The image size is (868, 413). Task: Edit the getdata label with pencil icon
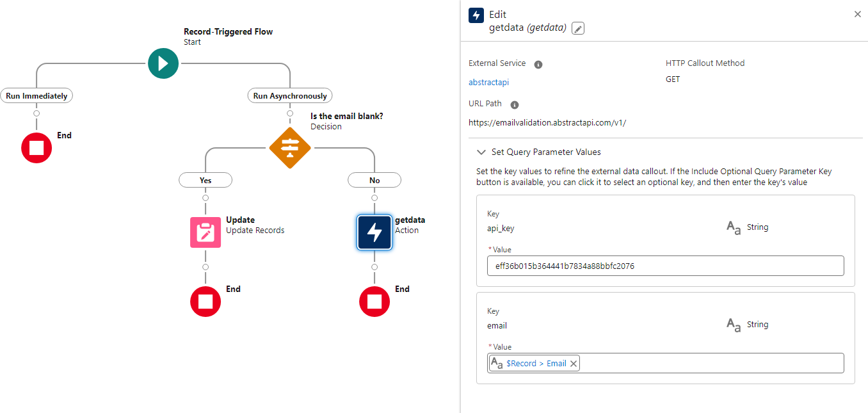(578, 28)
